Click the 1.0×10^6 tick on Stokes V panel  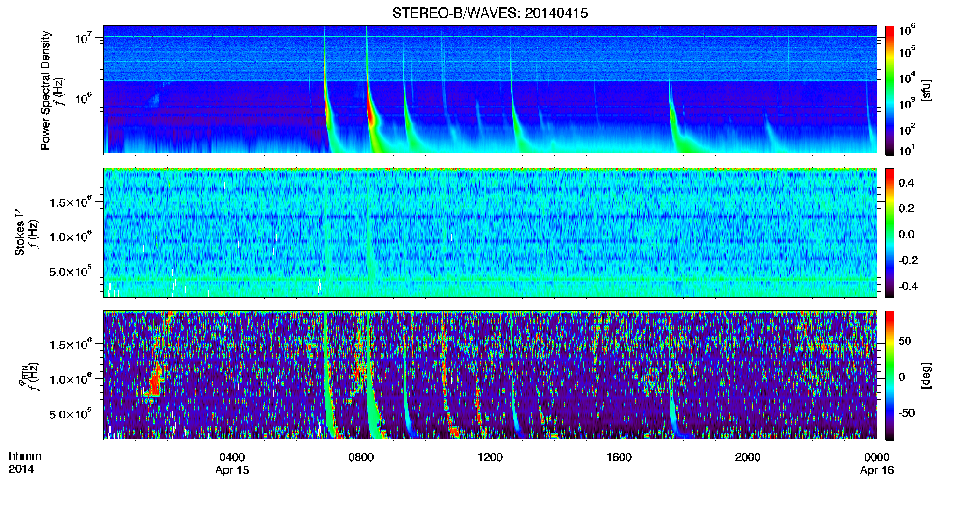coord(71,237)
